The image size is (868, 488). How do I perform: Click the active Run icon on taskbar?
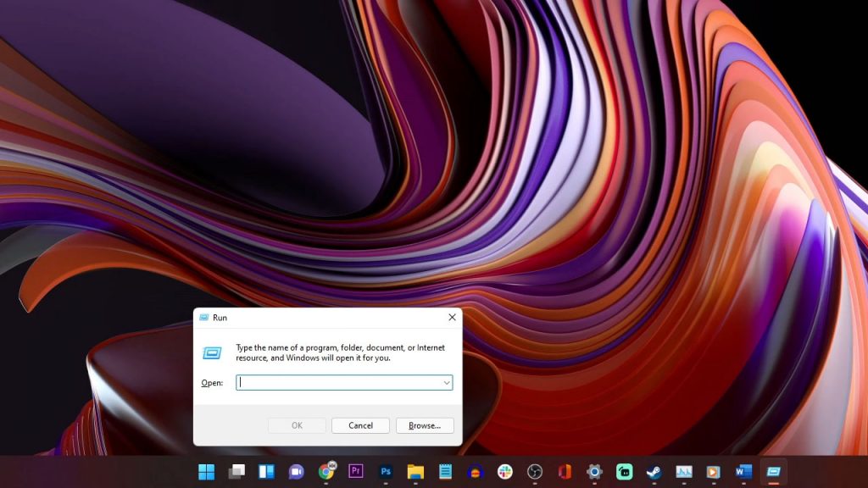(x=773, y=471)
